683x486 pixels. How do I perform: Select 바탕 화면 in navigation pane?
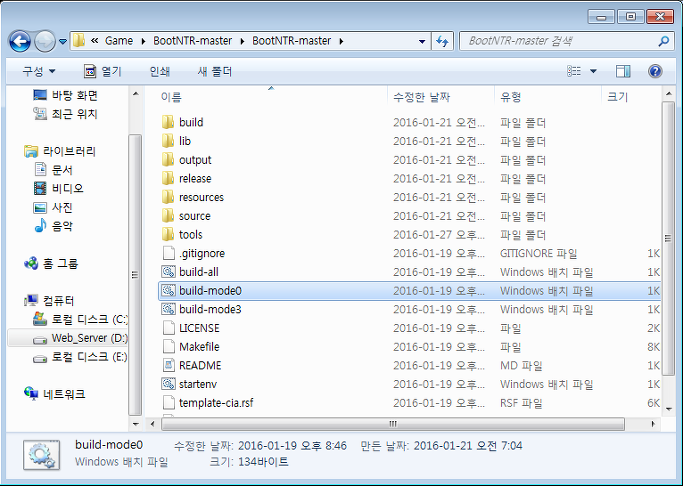point(65,95)
